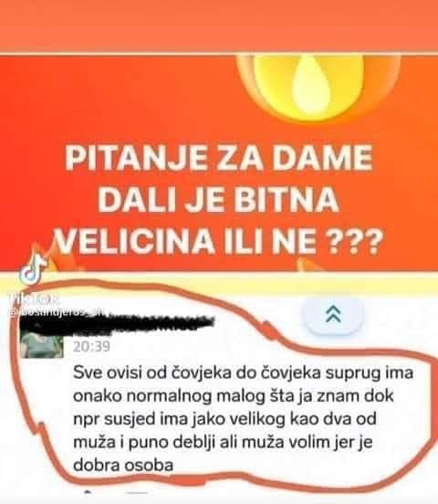Click the TikTok logo watermark
This screenshot has height=504, width=438.
click(34, 269)
